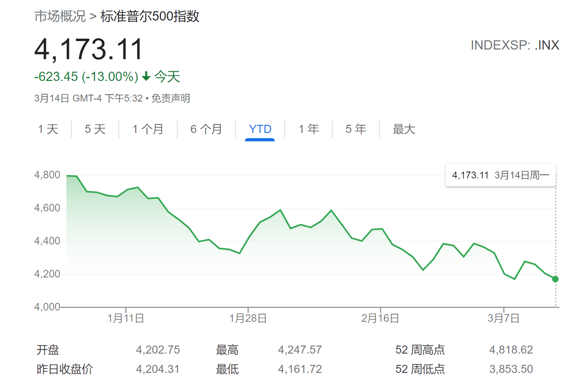
Task: Click the current price 4,173.11 headline
Action: point(89,50)
